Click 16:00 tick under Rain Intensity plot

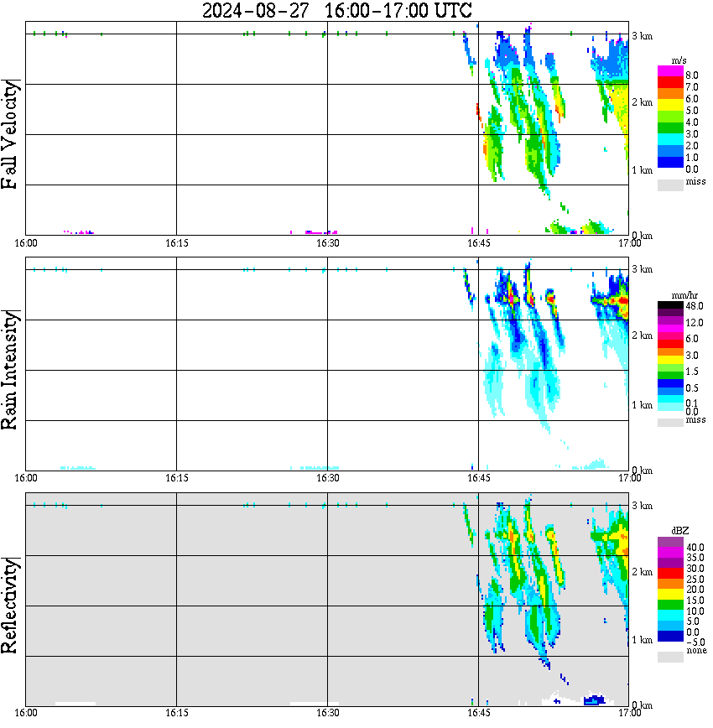coord(25,478)
